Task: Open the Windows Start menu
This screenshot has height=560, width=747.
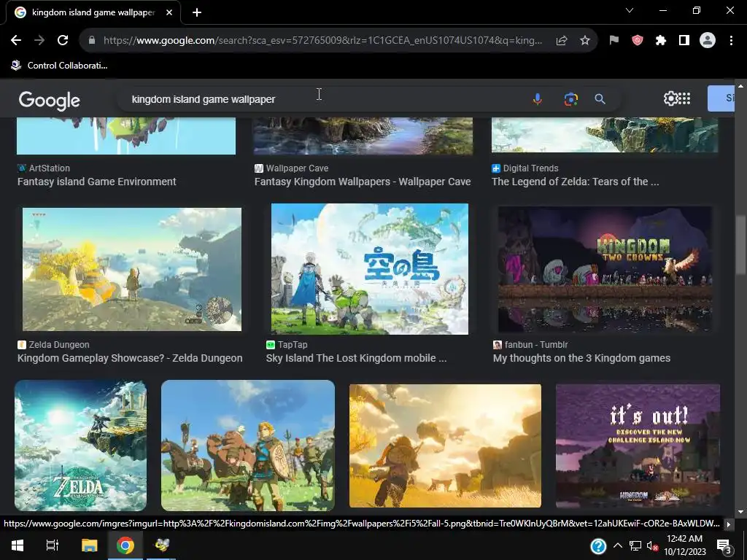Action: [18, 545]
